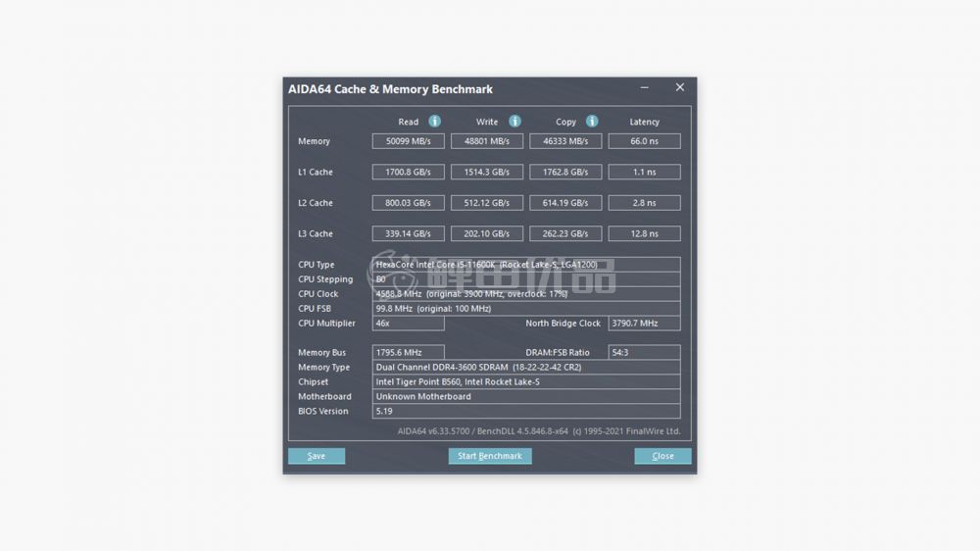Select L2 Cache Latency 2.8 ns

coord(645,203)
